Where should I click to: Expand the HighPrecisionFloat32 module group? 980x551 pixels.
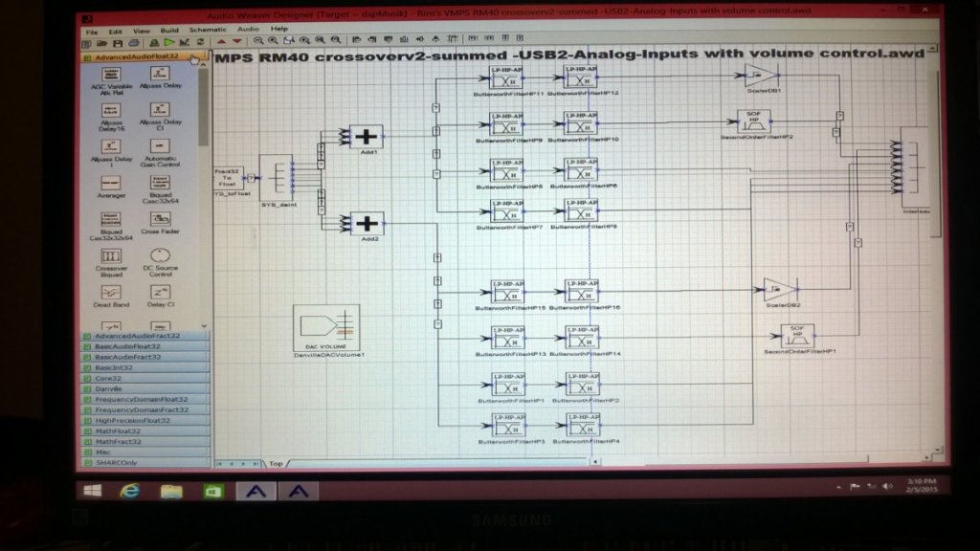coord(145,421)
